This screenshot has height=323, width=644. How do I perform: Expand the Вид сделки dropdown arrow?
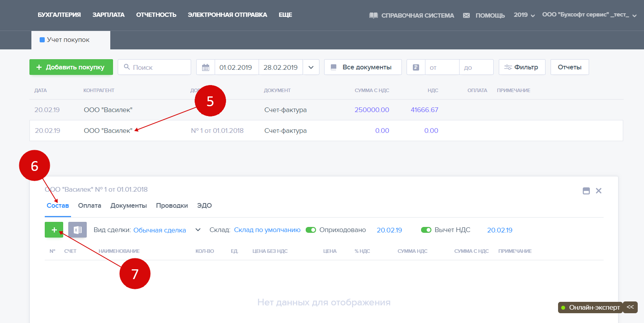(198, 230)
